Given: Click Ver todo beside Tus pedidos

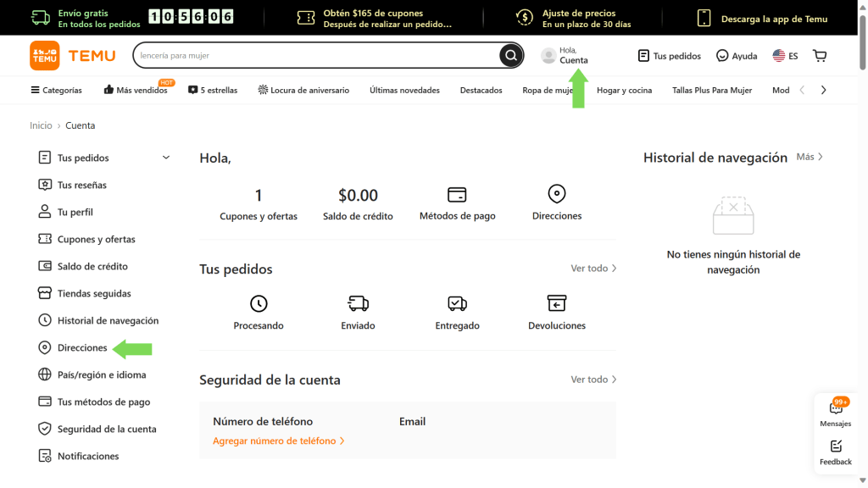Looking at the screenshot, I should (593, 269).
